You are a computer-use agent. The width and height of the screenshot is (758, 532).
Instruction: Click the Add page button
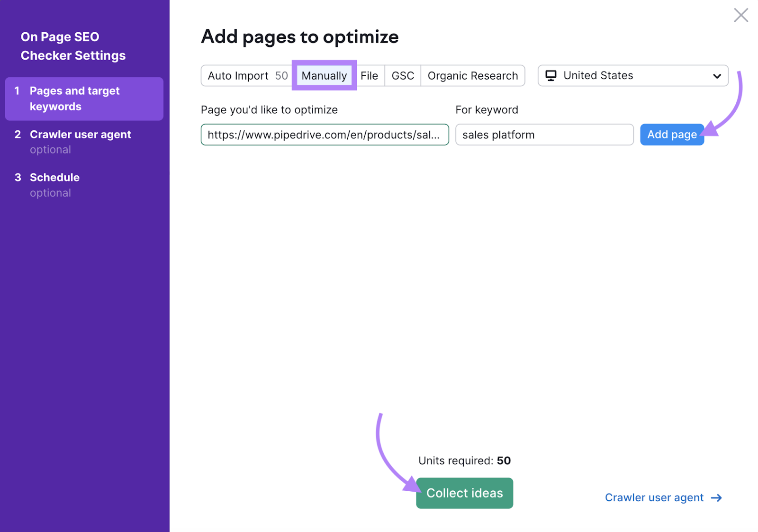pyautogui.click(x=672, y=135)
